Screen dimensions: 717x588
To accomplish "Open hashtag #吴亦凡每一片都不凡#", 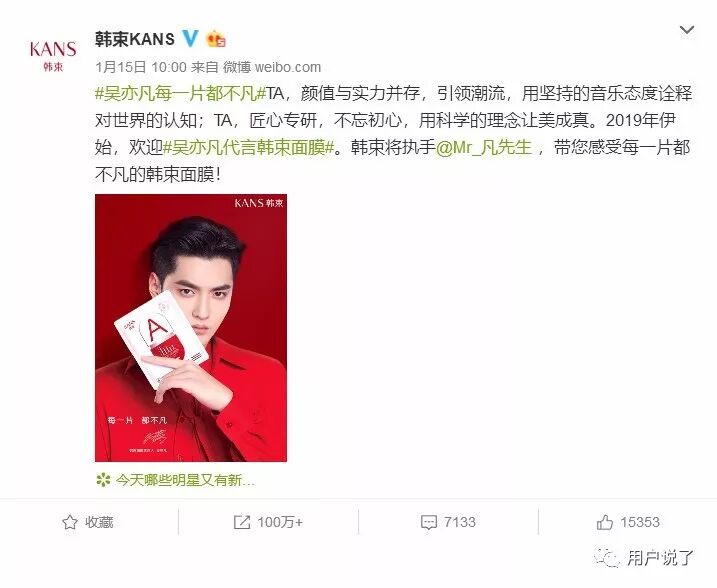I will point(181,93).
